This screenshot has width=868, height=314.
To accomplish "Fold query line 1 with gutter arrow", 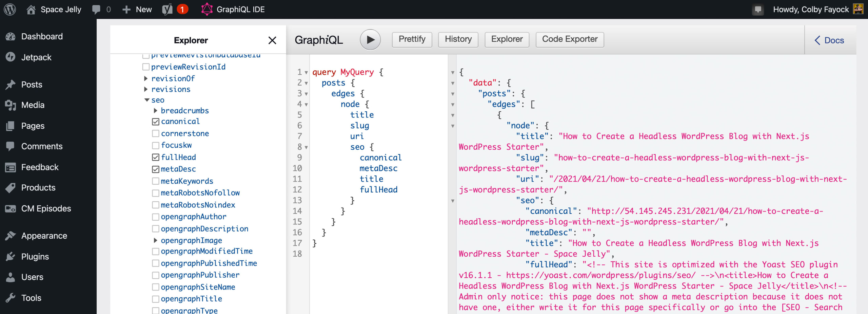I will coord(306,73).
